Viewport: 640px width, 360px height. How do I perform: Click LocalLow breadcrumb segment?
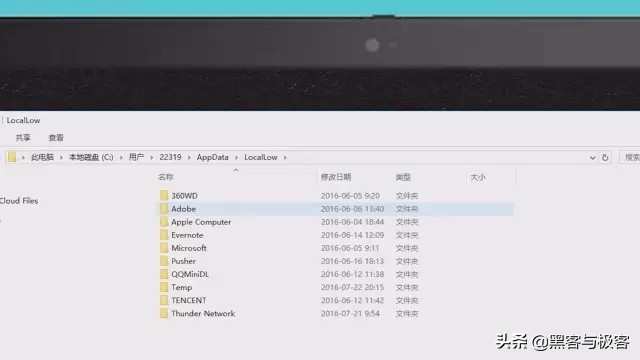click(261, 157)
